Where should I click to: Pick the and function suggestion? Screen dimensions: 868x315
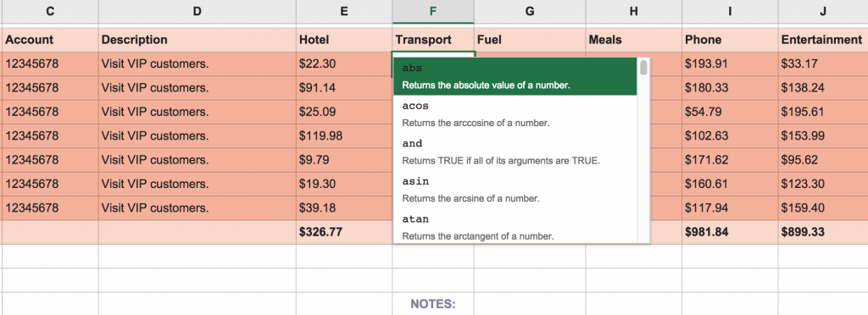coord(515,152)
